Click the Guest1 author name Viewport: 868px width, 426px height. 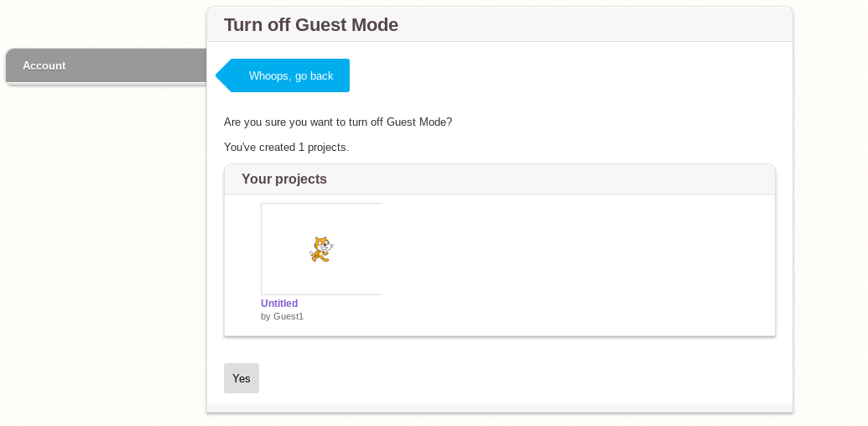point(288,316)
